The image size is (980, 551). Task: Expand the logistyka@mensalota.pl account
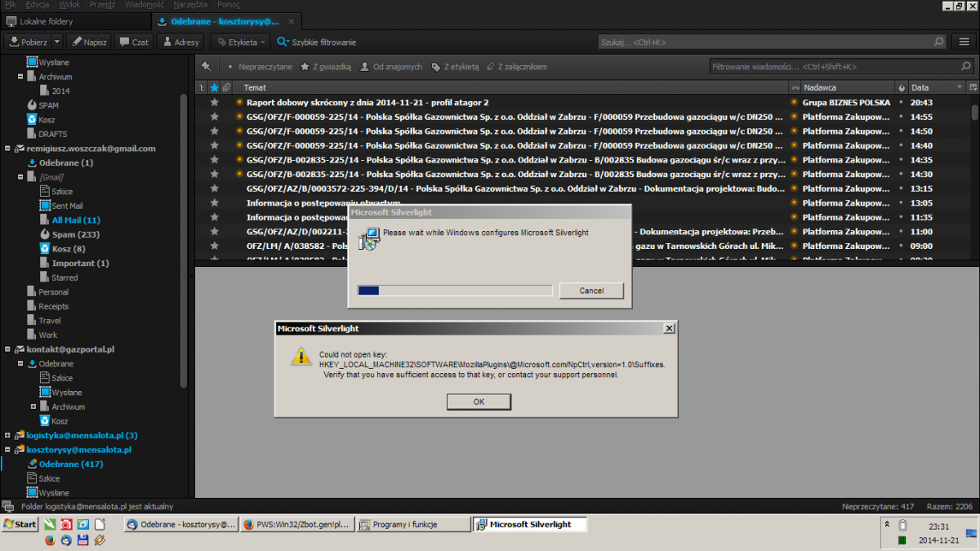(x=7, y=435)
